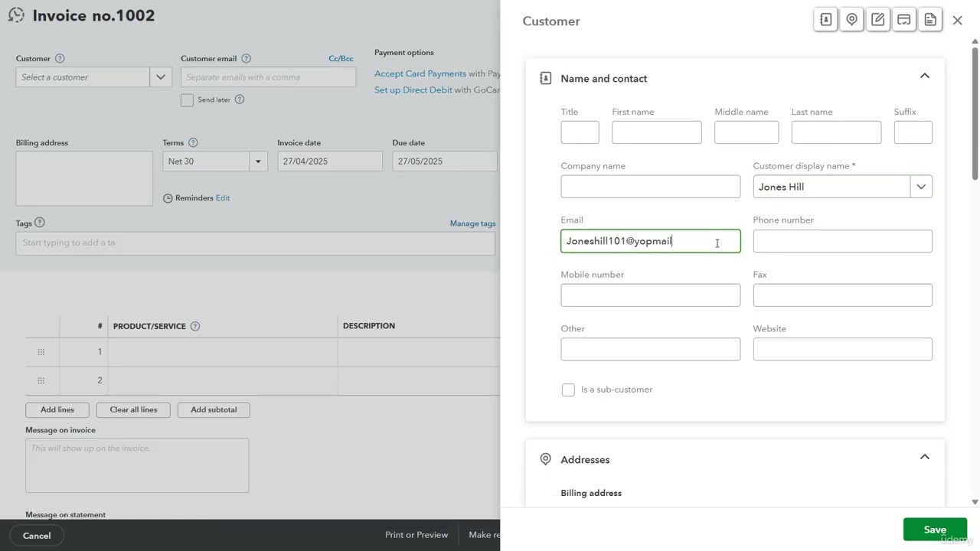The width and height of the screenshot is (980, 551).
Task: Focus the Other field
Action: point(650,349)
